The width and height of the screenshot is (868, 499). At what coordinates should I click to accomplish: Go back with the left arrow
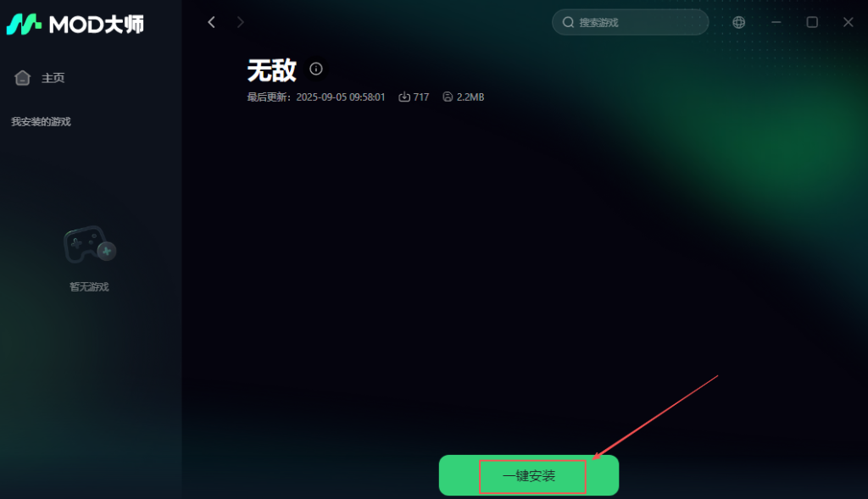pos(211,22)
